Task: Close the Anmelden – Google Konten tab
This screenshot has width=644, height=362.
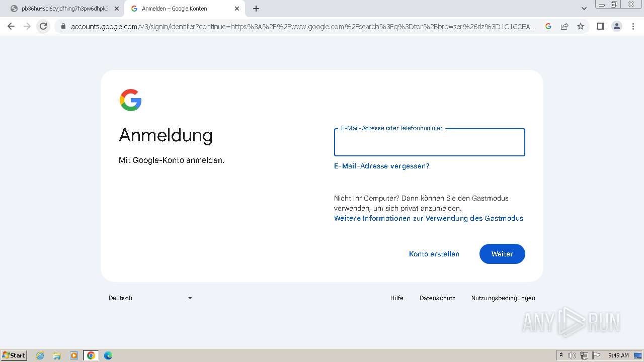Action: 237,9
